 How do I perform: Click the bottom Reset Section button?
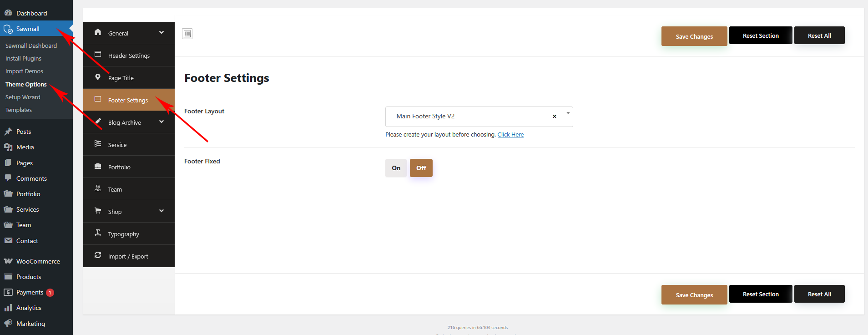[x=761, y=294]
